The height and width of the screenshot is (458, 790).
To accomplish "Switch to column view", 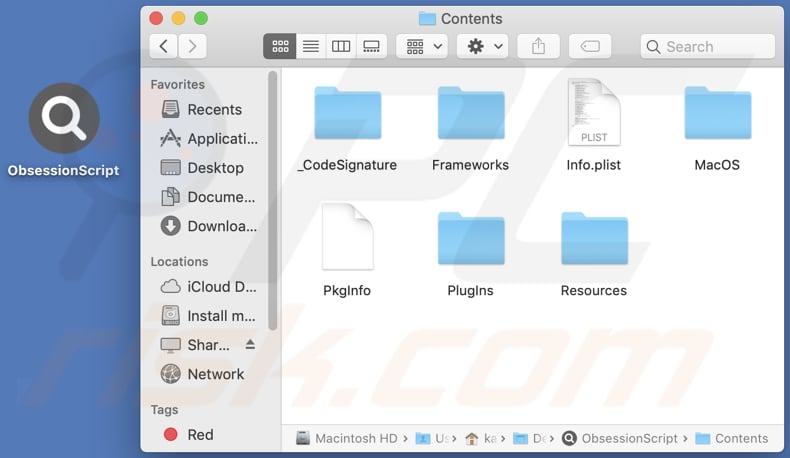I will (x=341, y=46).
